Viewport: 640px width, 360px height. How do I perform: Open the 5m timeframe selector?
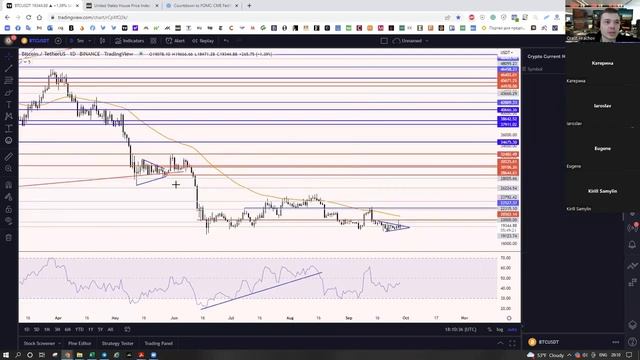pyautogui.click(x=80, y=41)
